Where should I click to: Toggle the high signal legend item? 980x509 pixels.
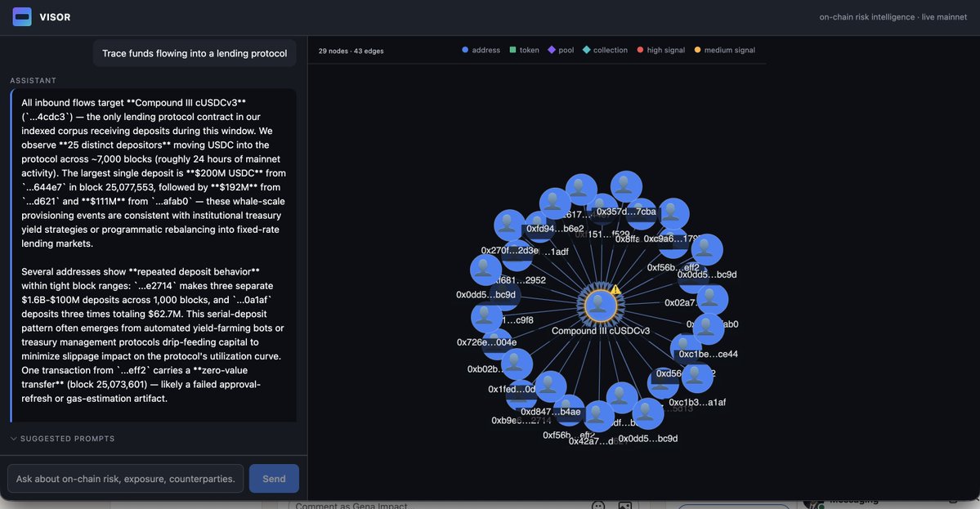tap(660, 50)
